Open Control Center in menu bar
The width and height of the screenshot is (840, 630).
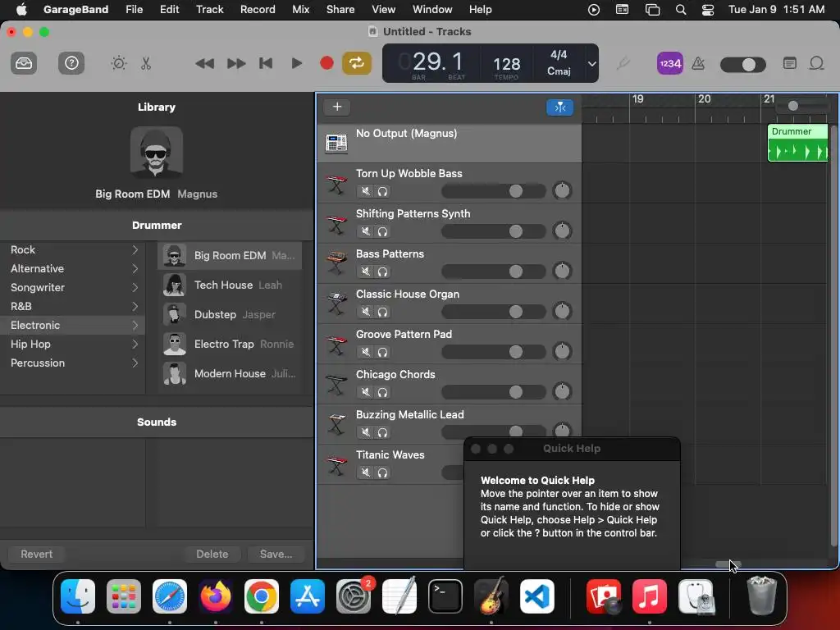708,10
